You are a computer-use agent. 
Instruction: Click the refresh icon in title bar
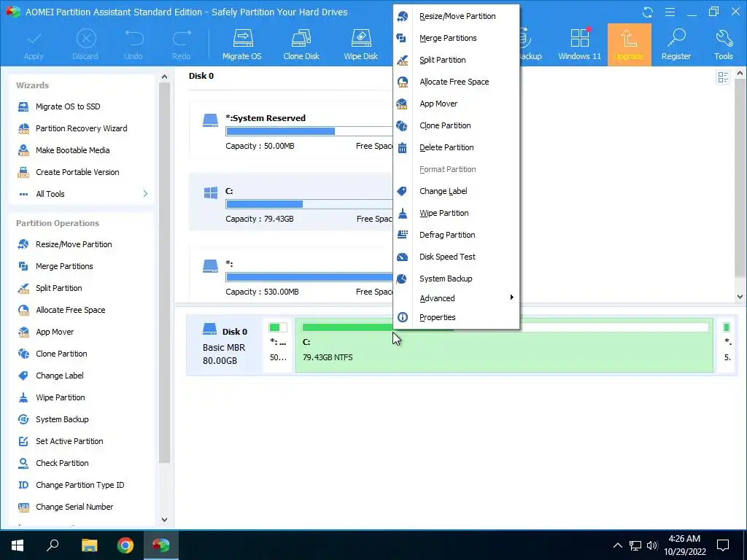point(648,12)
